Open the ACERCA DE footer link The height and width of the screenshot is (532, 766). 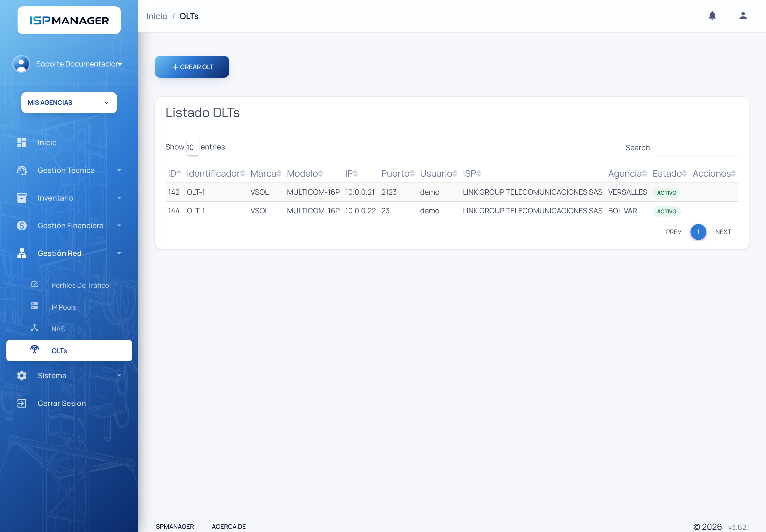tap(229, 527)
